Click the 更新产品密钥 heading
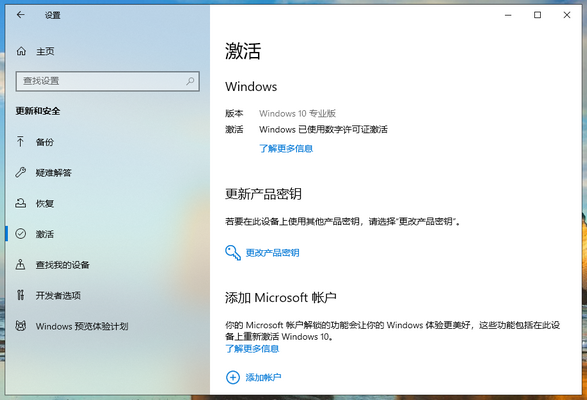The height and width of the screenshot is (400, 587). tap(263, 194)
